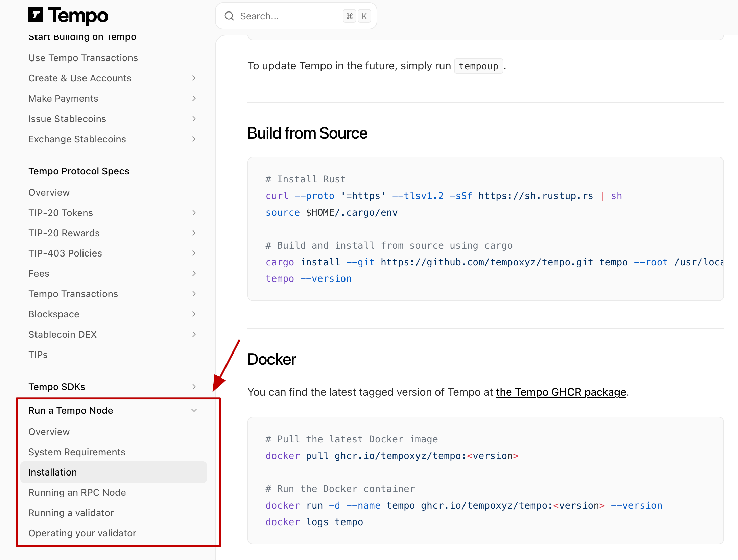Open Use Tempo Transactions page

click(x=83, y=58)
